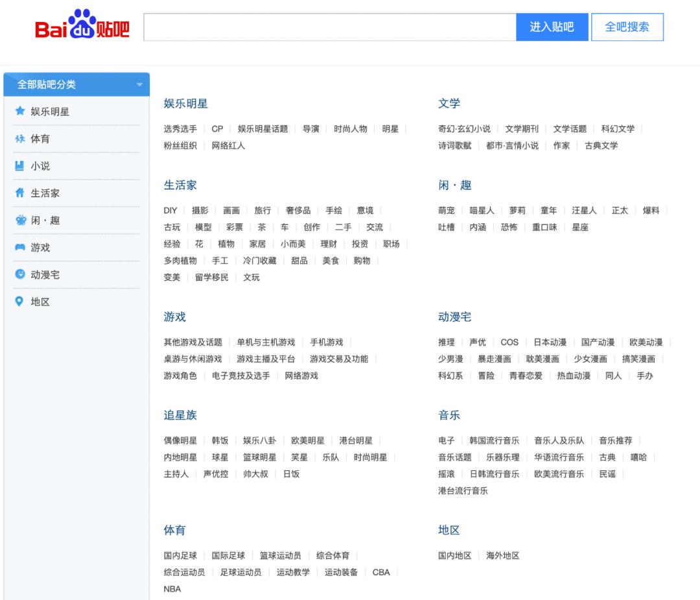Open the 韩国流行音乐 link
This screenshot has height=600, width=700.
494,440
